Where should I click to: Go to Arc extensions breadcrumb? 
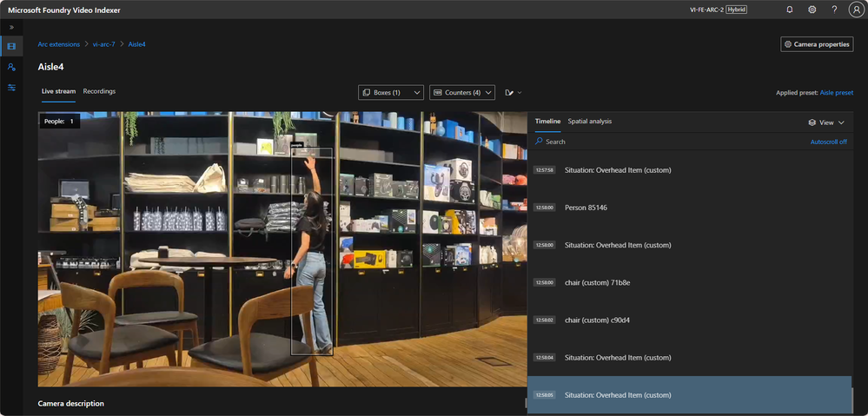(x=59, y=44)
